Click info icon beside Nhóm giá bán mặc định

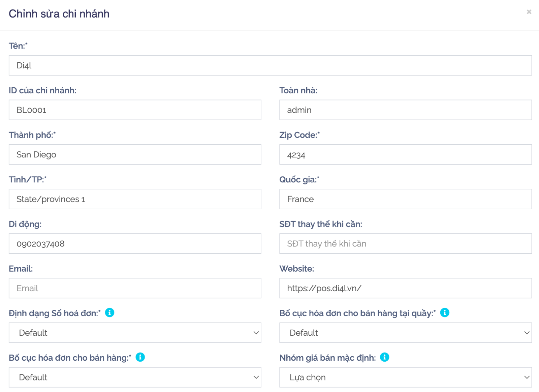(384, 357)
